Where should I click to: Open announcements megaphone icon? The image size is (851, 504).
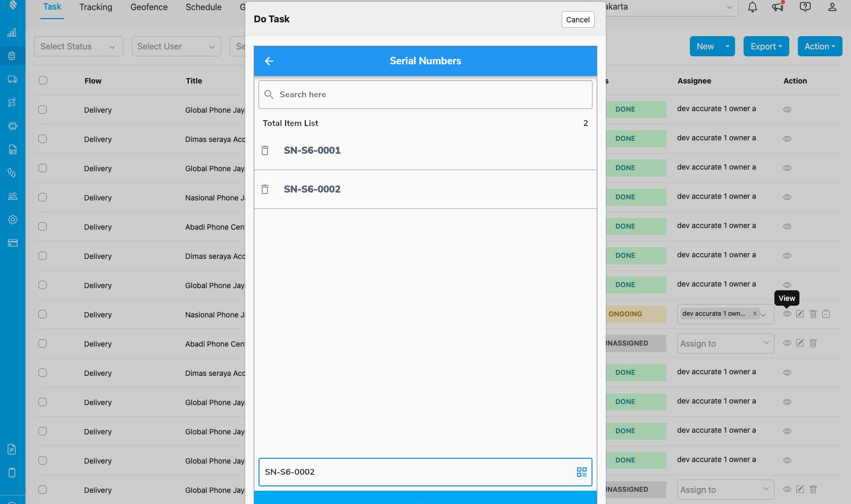(778, 7)
